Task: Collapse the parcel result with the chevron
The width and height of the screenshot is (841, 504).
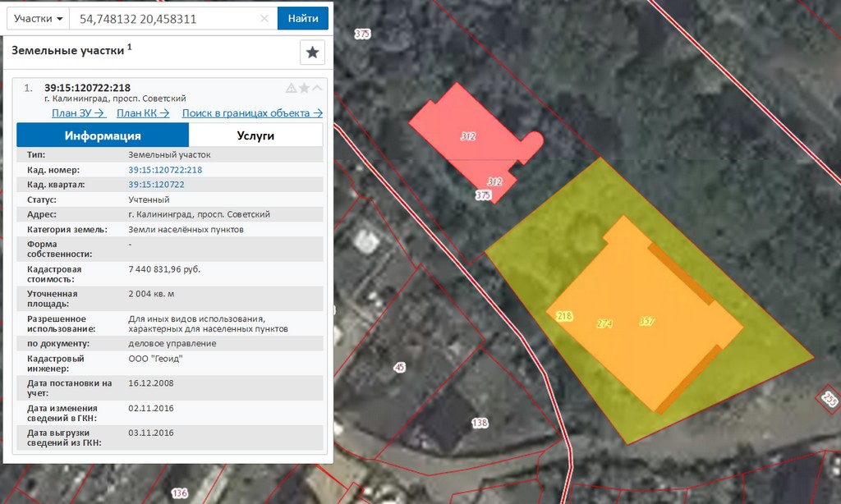Action: click(317, 89)
